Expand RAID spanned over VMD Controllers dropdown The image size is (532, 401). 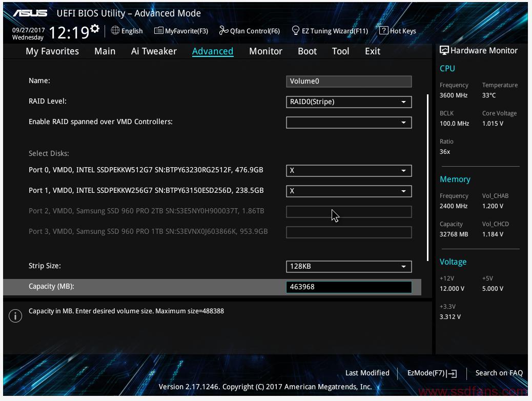pos(349,123)
